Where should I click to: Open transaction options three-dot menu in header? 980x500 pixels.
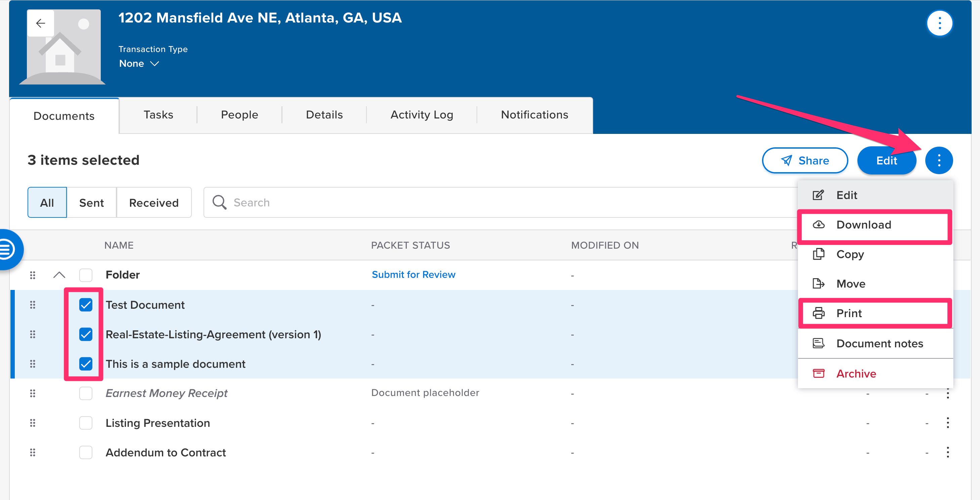[939, 23]
